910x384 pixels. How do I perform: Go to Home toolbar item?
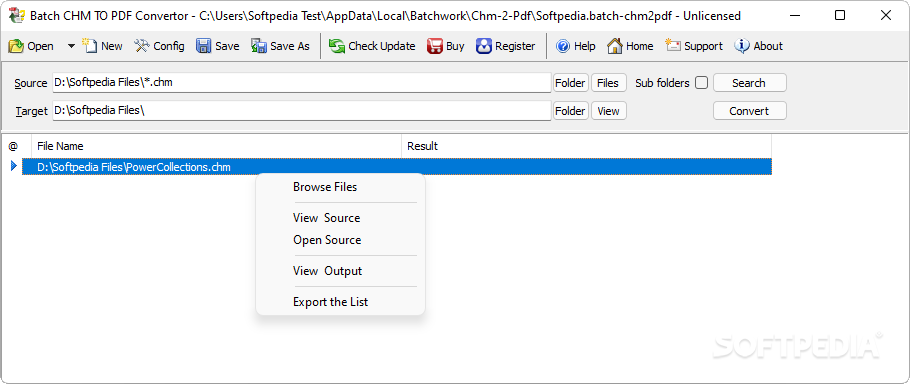[630, 46]
